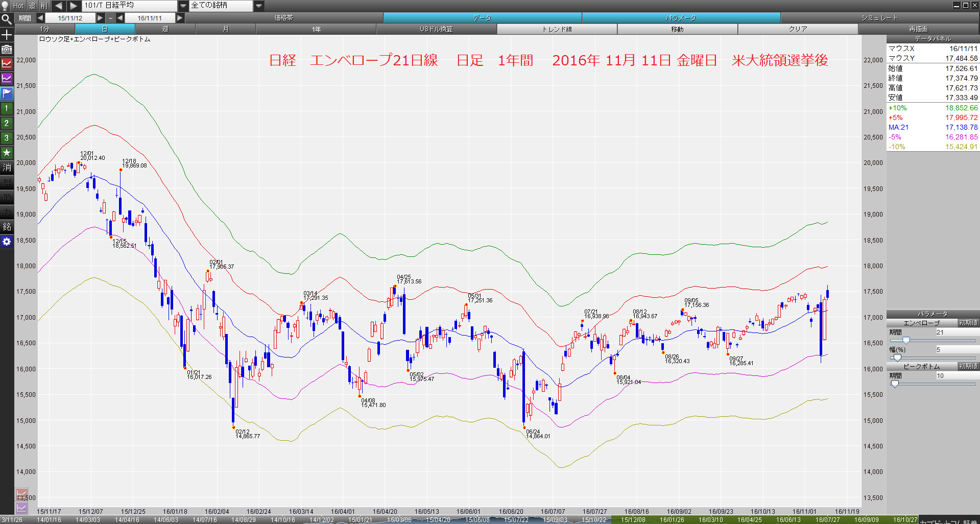
Task: Click the ピークボトム 期間 value field 10
Action: pyautogui.click(x=957, y=375)
